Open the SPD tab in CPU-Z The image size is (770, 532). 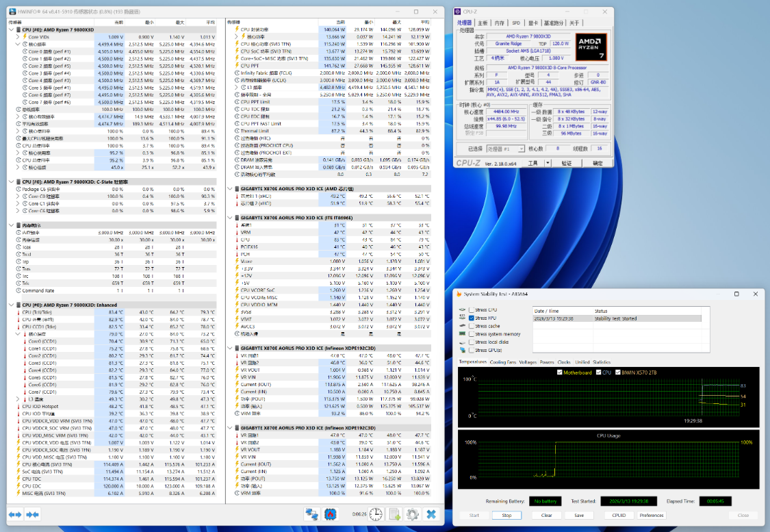pyautogui.click(x=516, y=23)
